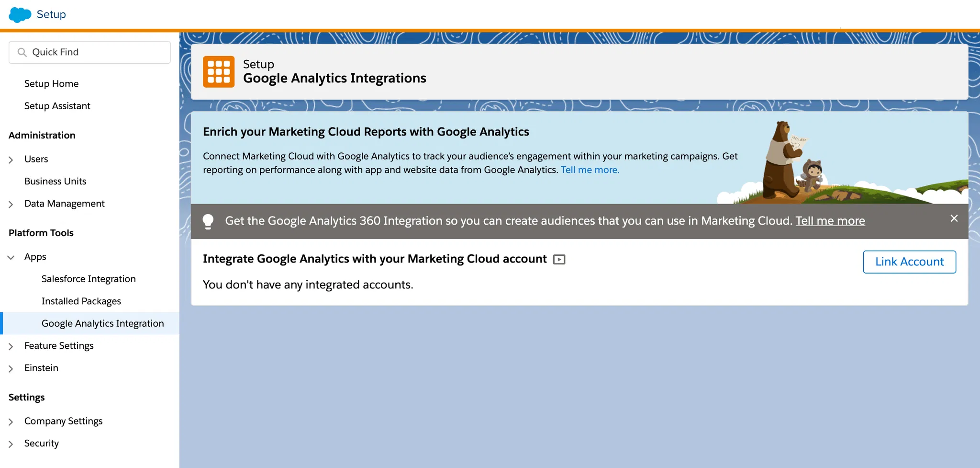
Task: Open Setup Home in sidebar
Action: [51, 84]
